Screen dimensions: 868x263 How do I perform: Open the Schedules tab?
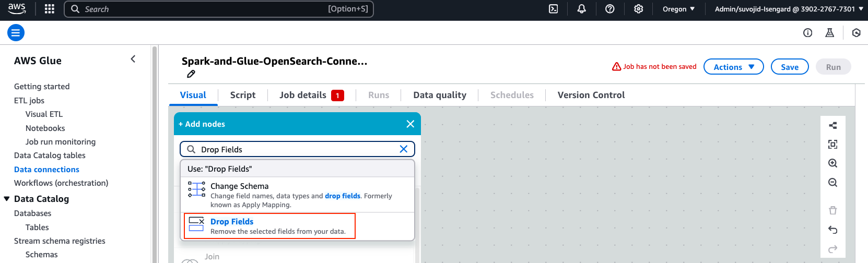click(512, 95)
